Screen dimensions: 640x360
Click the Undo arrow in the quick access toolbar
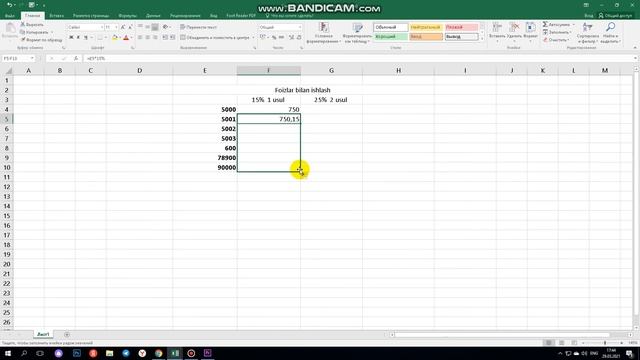pos(9,5)
